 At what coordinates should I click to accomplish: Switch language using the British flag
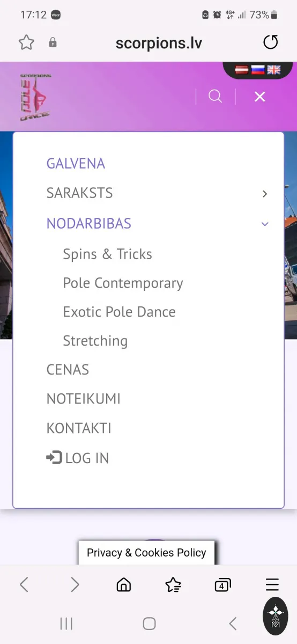click(x=274, y=70)
